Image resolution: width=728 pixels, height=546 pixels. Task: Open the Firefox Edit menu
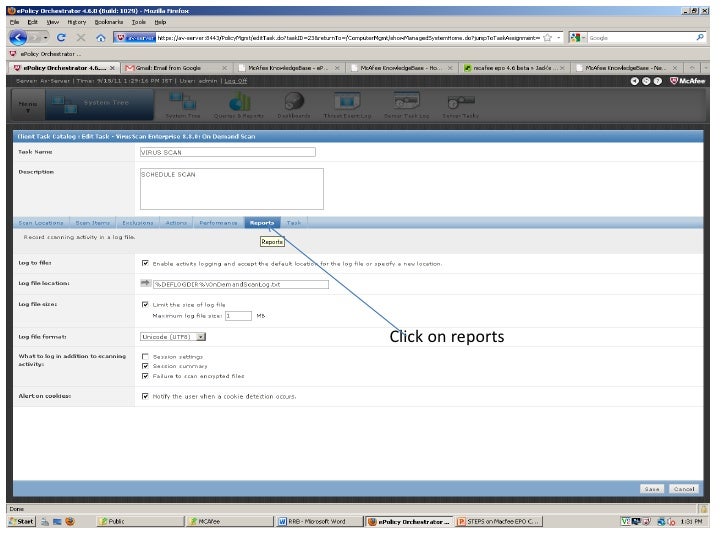click(x=32, y=22)
